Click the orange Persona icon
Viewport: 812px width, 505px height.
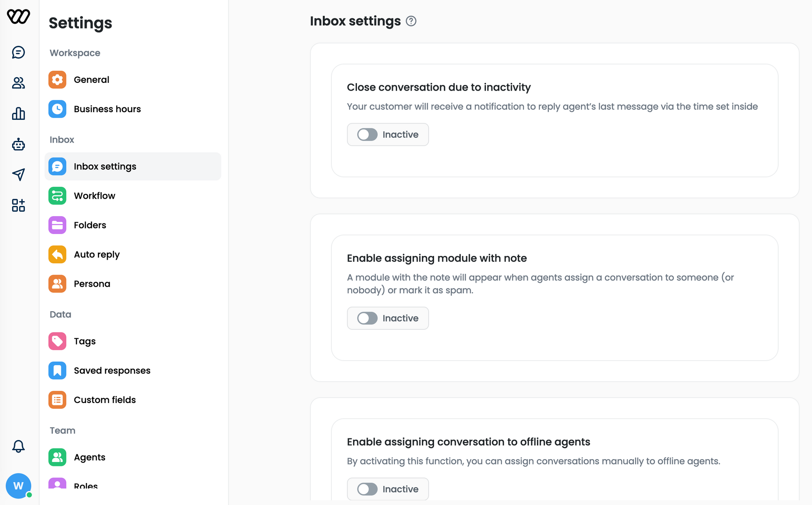[x=57, y=284]
